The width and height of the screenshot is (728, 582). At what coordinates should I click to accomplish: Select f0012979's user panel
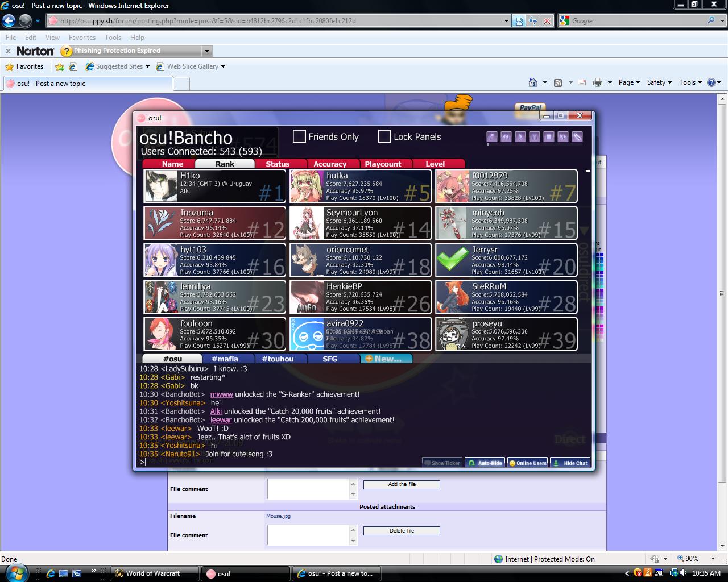(506, 186)
